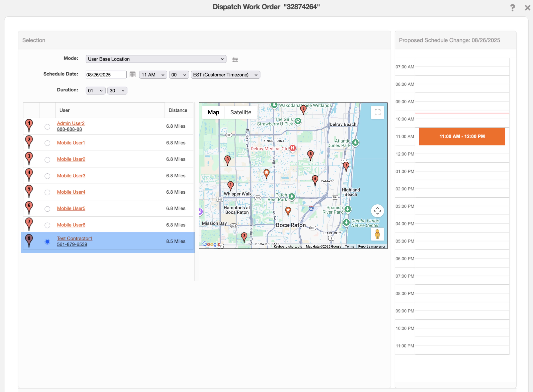Click the orange 11:00 AM schedule block
Image resolution: width=533 pixels, height=392 pixels.
[462, 136]
